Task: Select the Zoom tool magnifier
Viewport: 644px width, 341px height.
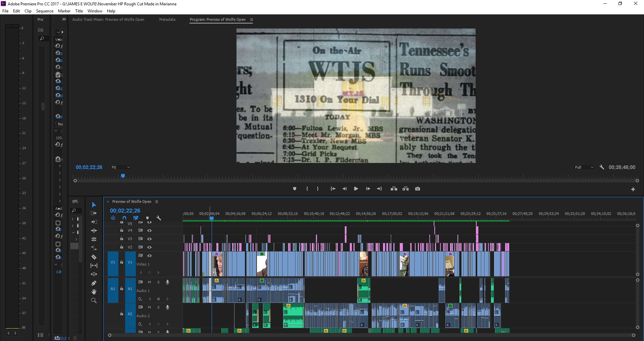Action: pyautogui.click(x=94, y=300)
